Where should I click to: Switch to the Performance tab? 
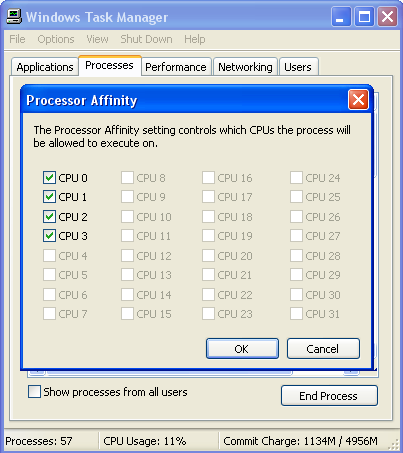(x=176, y=67)
